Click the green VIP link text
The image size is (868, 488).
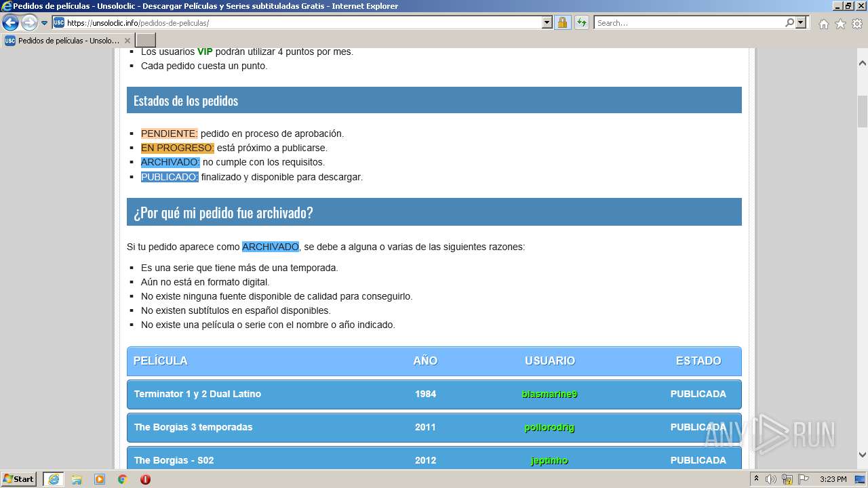[205, 52]
